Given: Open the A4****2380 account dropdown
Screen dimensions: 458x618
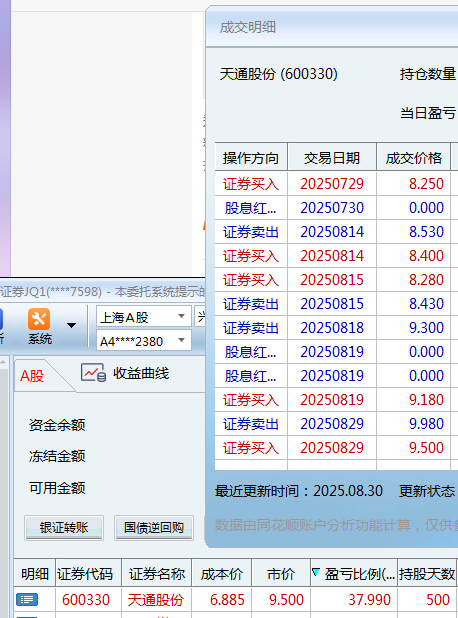Looking at the screenshot, I should click(144, 341).
